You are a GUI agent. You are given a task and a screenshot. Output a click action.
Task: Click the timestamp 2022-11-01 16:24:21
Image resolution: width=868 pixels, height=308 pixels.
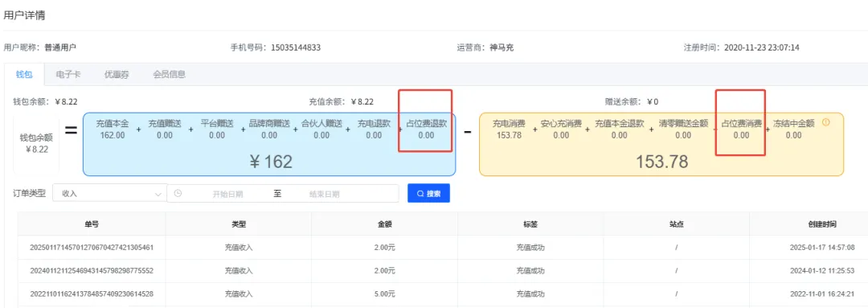coord(822,294)
